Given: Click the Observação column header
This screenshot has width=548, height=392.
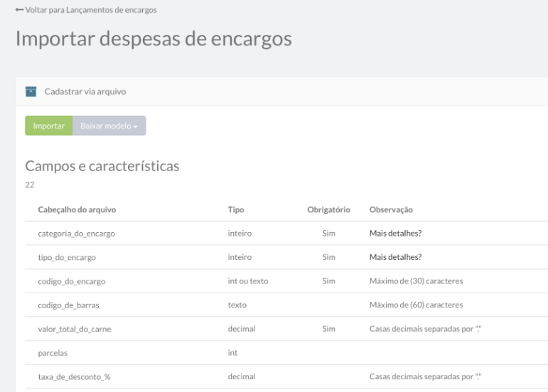Looking at the screenshot, I should pyautogui.click(x=392, y=209).
